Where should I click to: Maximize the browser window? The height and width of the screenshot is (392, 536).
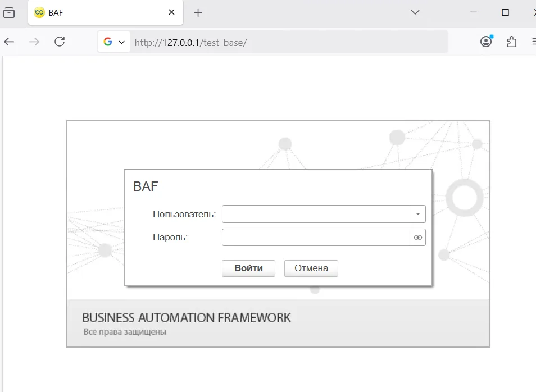coord(505,12)
